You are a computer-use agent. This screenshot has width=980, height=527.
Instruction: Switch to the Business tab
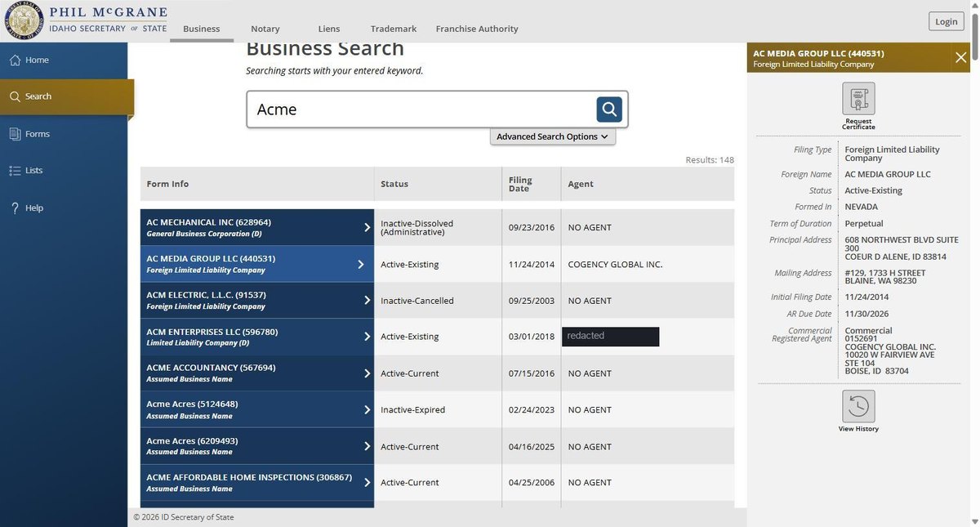202,29
